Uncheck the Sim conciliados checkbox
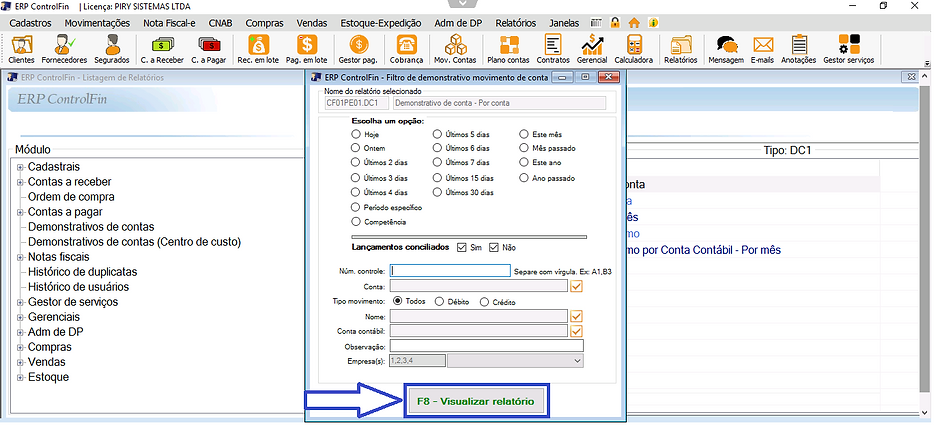Screen dimensions: 940x440 pos(462,247)
